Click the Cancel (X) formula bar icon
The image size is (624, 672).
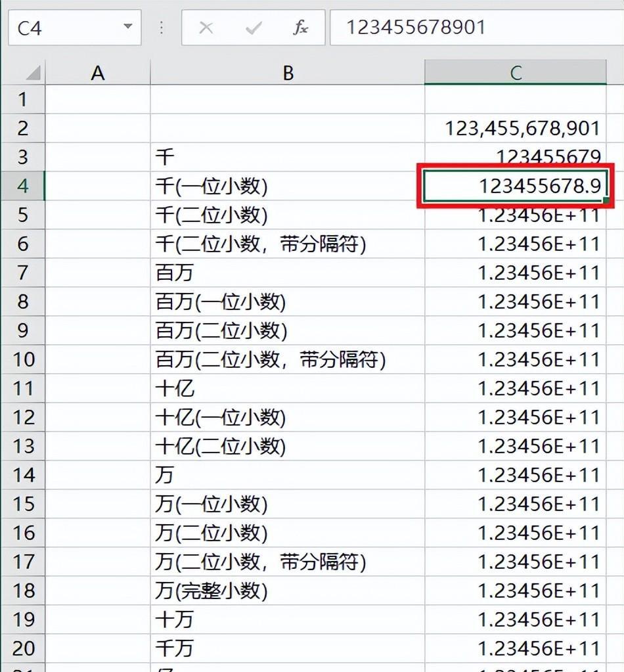(206, 28)
